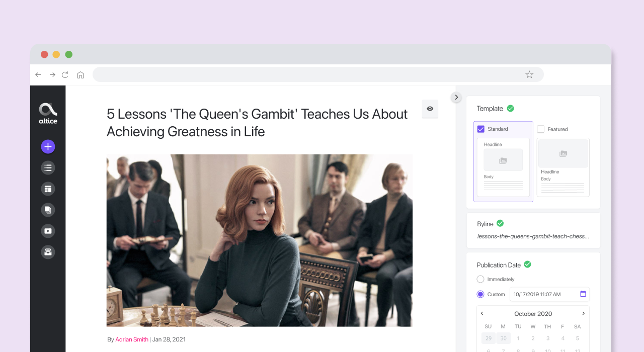Image resolution: width=644 pixels, height=352 pixels.
Task: Go forward with browser forward arrow
Action: pyautogui.click(x=52, y=75)
